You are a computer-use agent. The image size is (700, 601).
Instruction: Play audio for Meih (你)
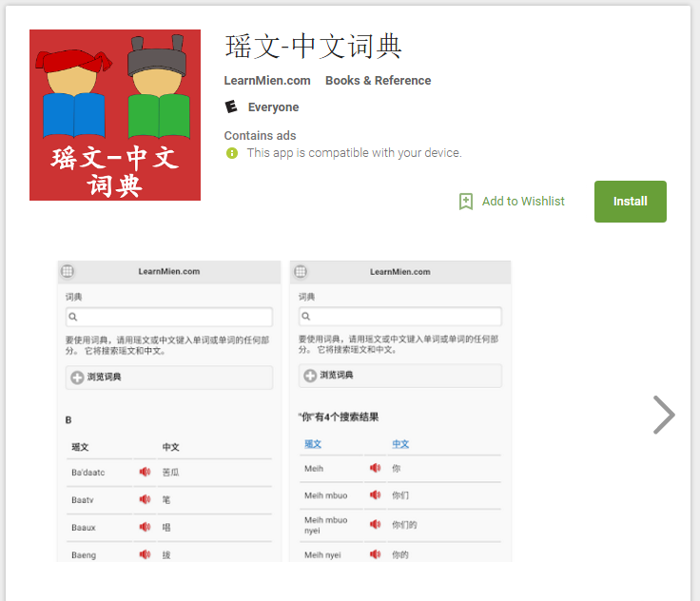(376, 468)
